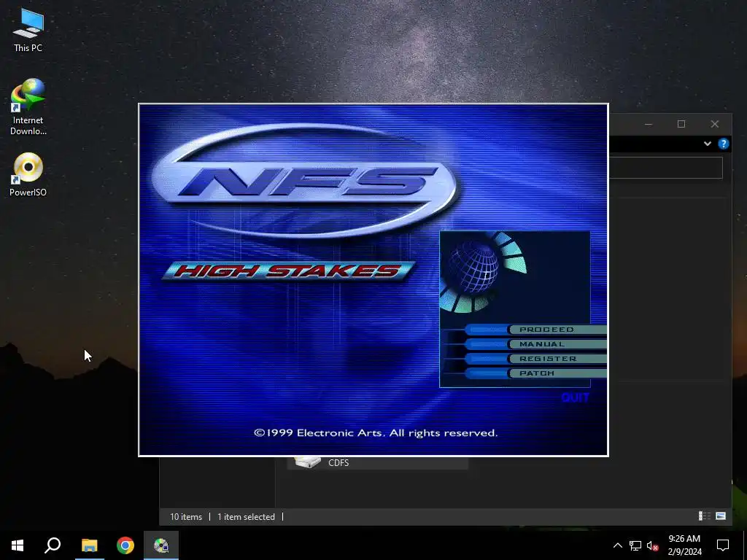Viewport: 747px width, 560px height.
Task: Minimize the File Explorer window
Action: 649,124
